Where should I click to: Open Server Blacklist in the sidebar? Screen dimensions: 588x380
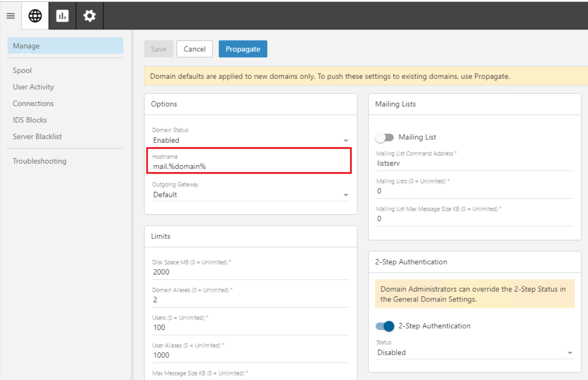[37, 137]
